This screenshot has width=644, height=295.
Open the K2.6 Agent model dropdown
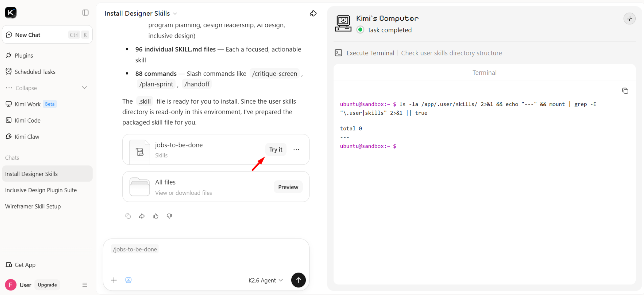(266, 280)
